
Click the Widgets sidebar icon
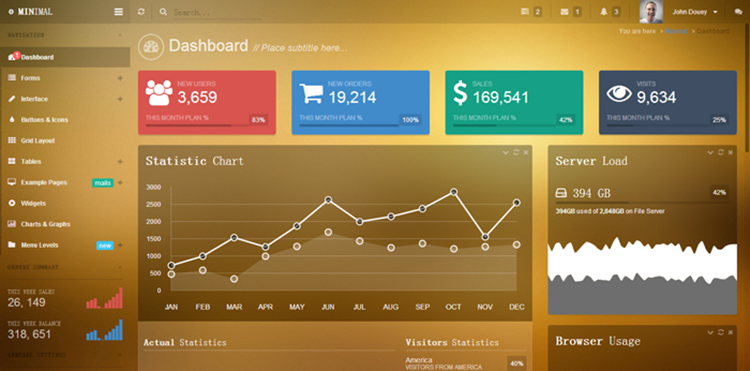pos(12,203)
